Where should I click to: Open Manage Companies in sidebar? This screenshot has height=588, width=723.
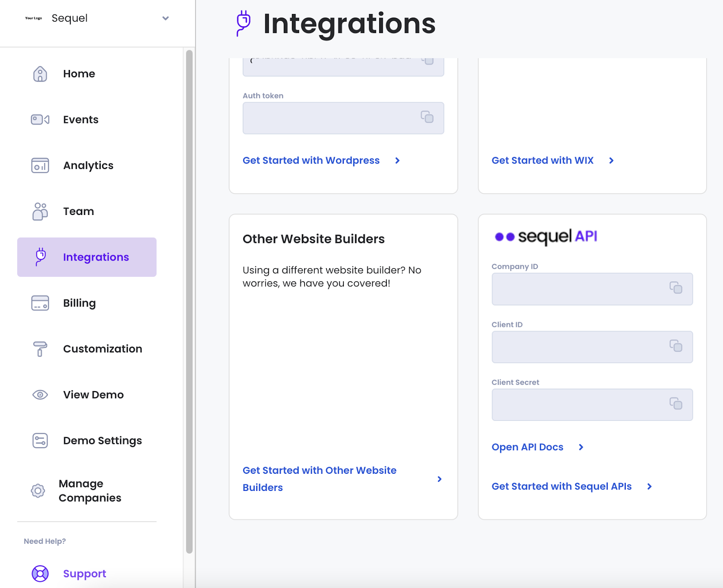click(x=90, y=490)
